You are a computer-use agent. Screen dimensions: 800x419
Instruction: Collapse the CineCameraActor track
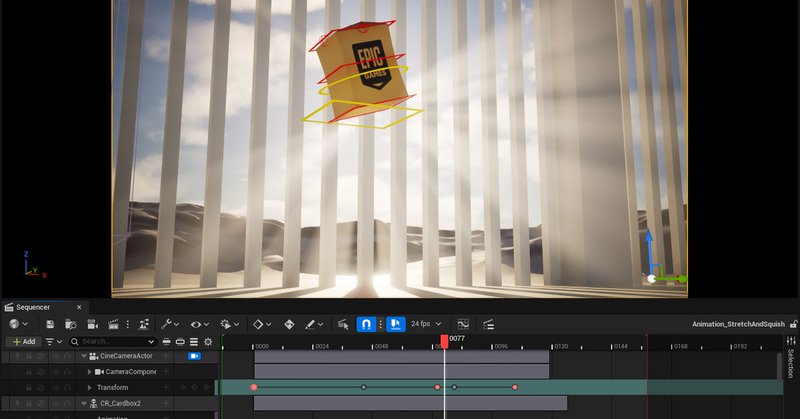pyautogui.click(x=84, y=356)
